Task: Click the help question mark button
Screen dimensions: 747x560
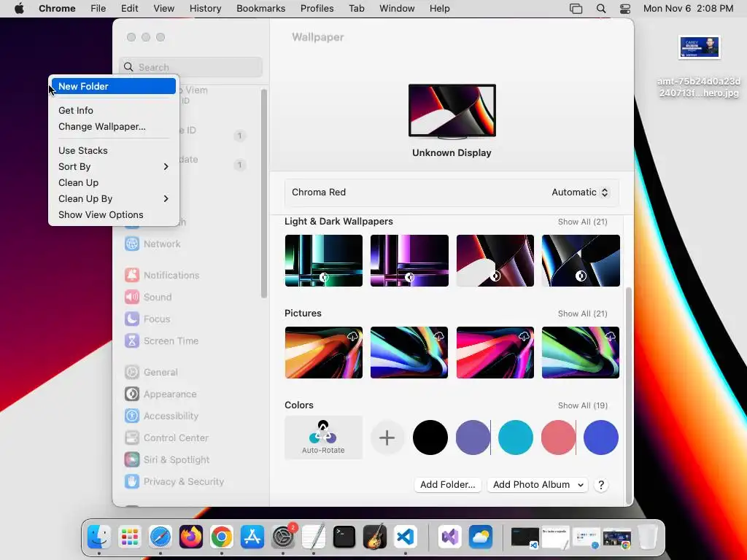Action: [x=601, y=485]
